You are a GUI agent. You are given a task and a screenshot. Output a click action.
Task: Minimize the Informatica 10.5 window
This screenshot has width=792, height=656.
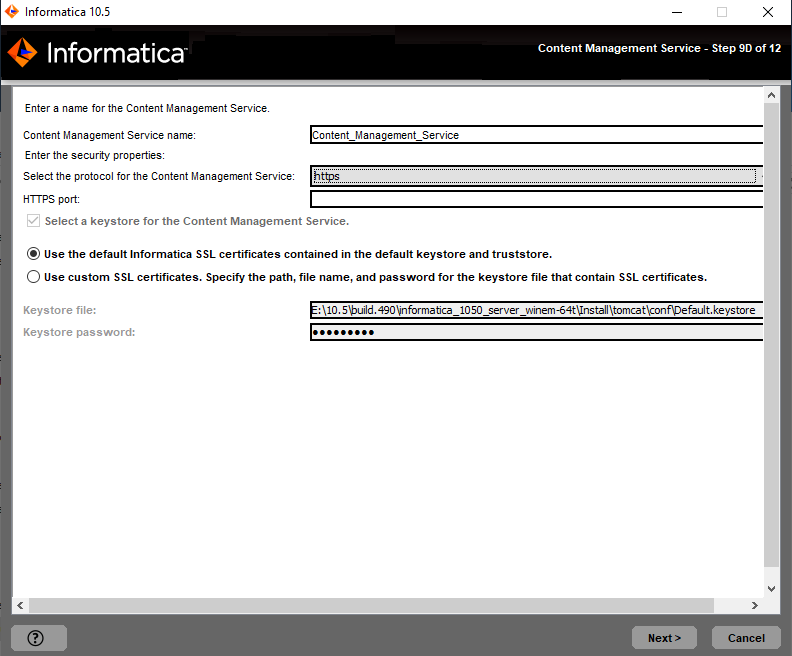pos(677,12)
